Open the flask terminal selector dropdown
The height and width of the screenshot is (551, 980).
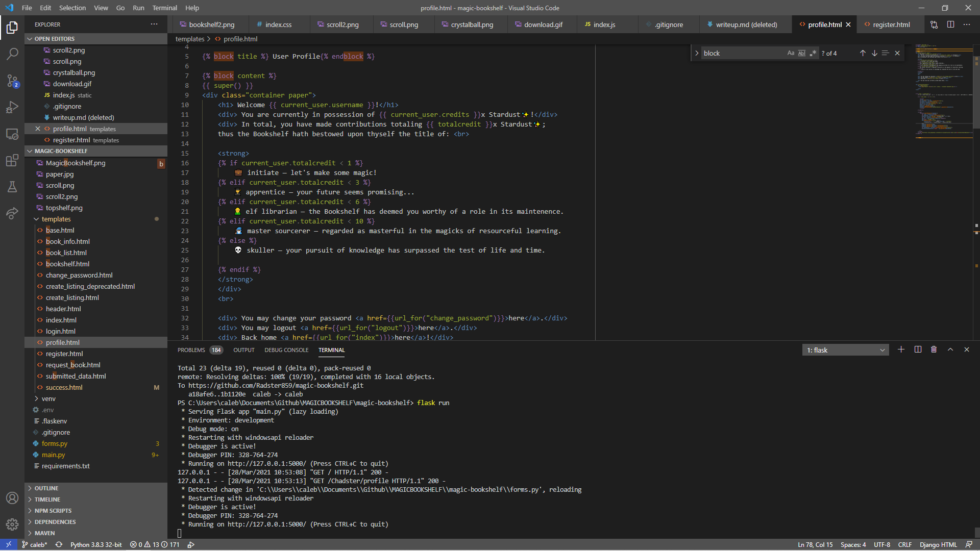(x=845, y=350)
